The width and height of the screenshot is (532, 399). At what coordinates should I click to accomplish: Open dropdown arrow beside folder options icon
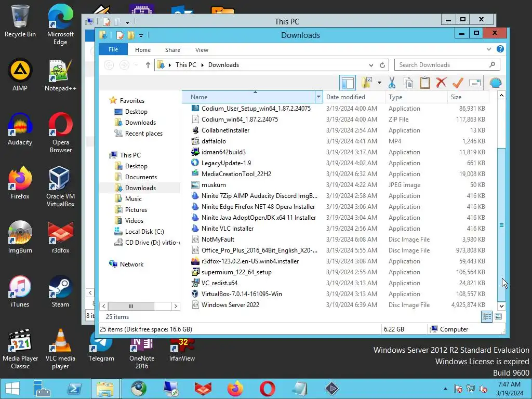(379, 83)
